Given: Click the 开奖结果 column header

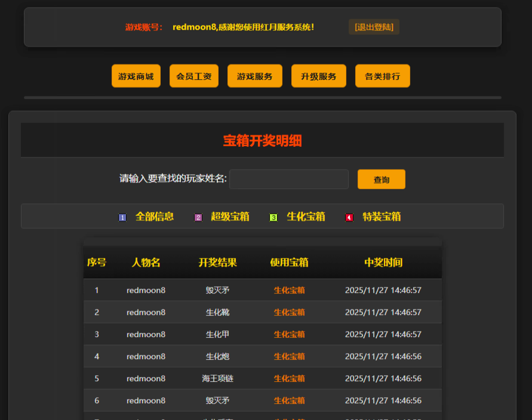Looking at the screenshot, I should 218,262.
